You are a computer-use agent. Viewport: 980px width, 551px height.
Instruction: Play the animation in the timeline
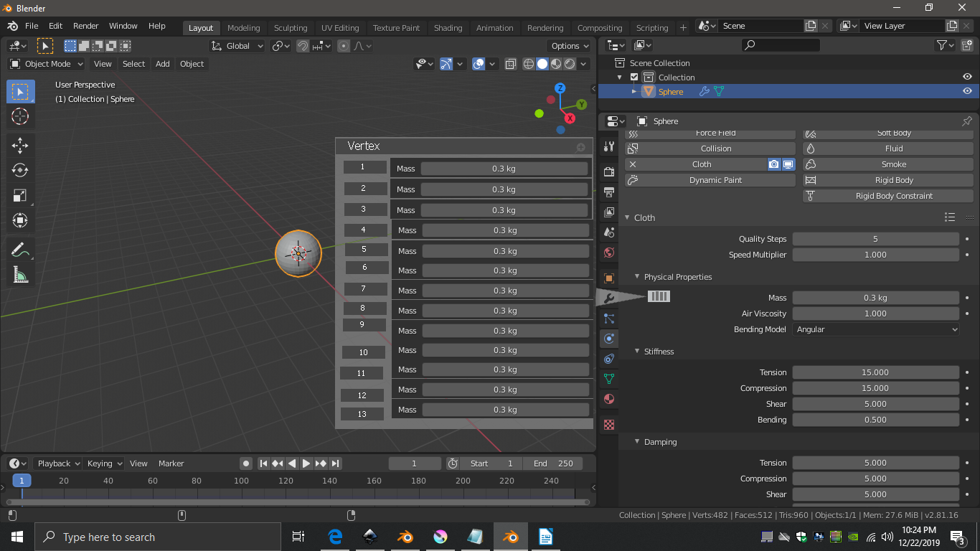click(x=306, y=463)
